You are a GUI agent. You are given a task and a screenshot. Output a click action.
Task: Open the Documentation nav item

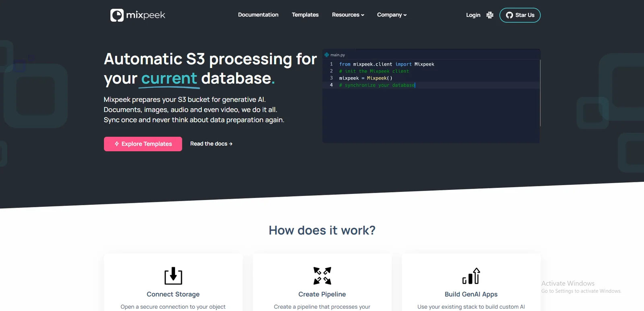click(x=258, y=15)
